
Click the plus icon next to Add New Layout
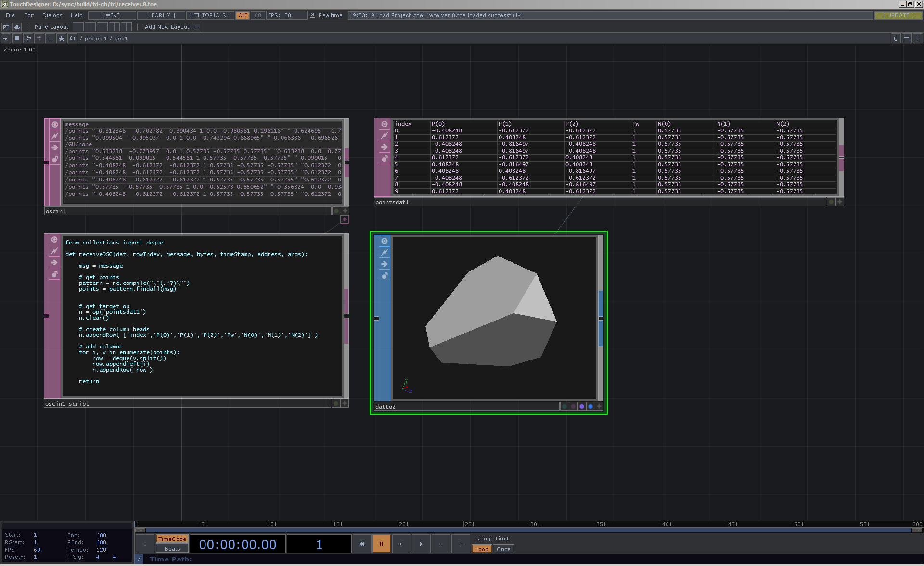(x=196, y=27)
